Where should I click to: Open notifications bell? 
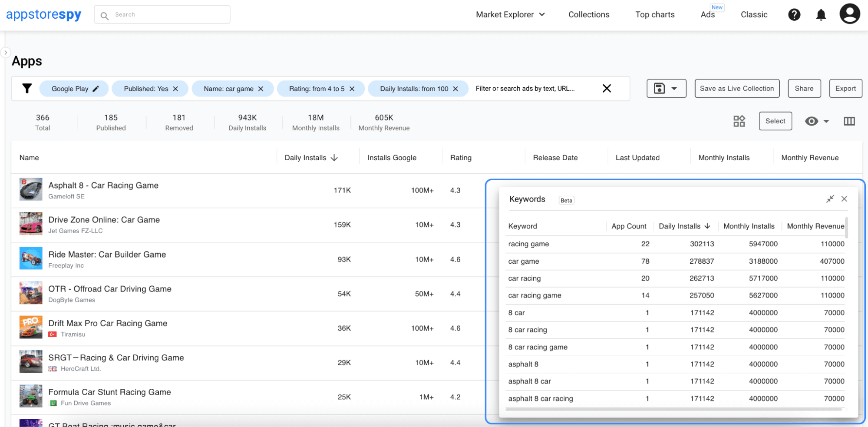pyautogui.click(x=821, y=15)
